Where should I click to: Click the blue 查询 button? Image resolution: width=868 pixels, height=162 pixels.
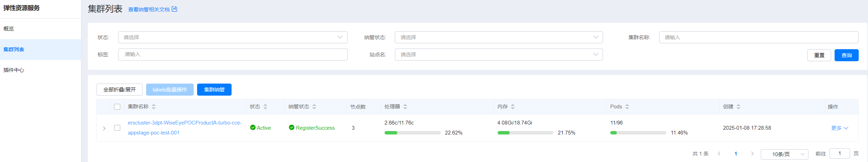tap(846, 55)
